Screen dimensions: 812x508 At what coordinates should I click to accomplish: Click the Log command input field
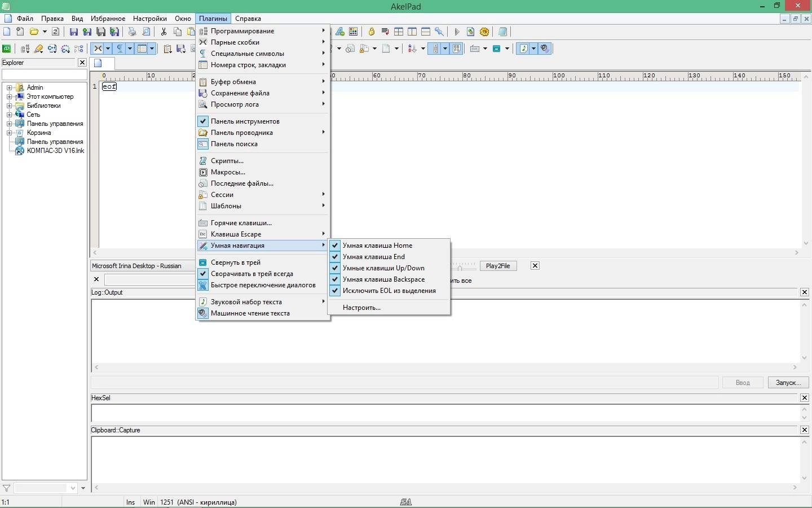pyautogui.click(x=404, y=383)
